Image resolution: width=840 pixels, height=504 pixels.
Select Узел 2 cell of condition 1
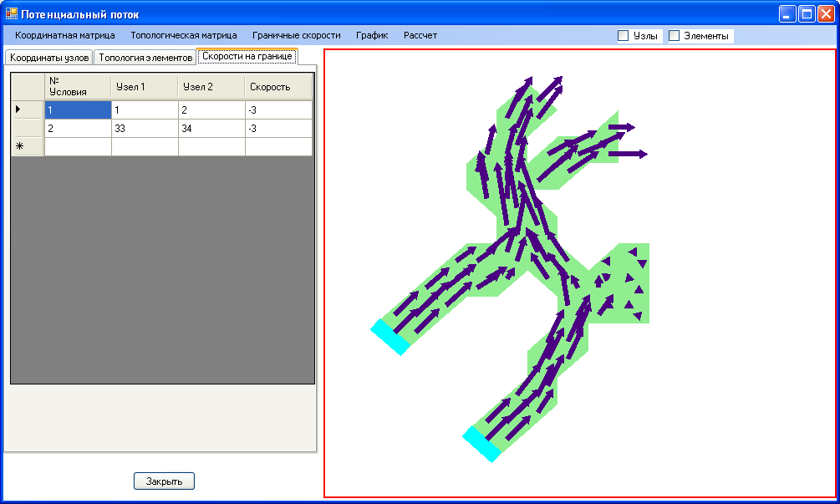pos(211,109)
